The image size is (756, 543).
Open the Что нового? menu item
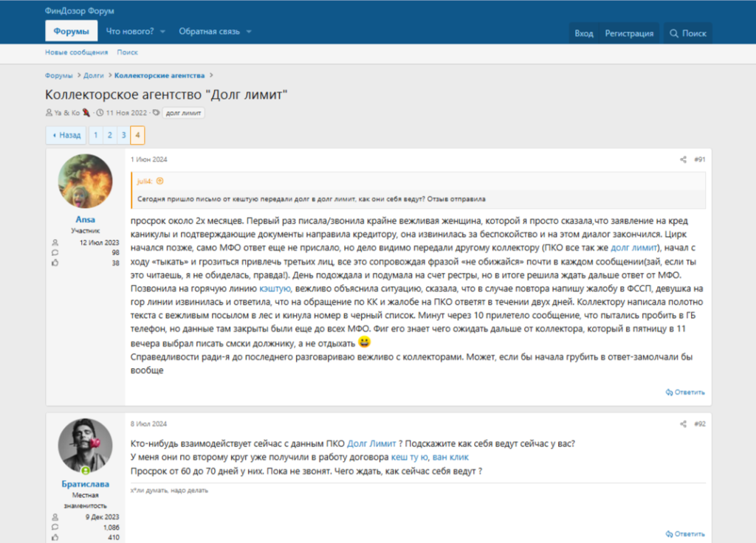[x=130, y=31]
